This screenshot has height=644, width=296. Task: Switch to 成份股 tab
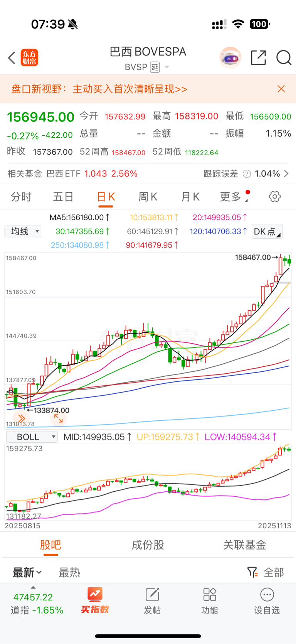coord(148,545)
